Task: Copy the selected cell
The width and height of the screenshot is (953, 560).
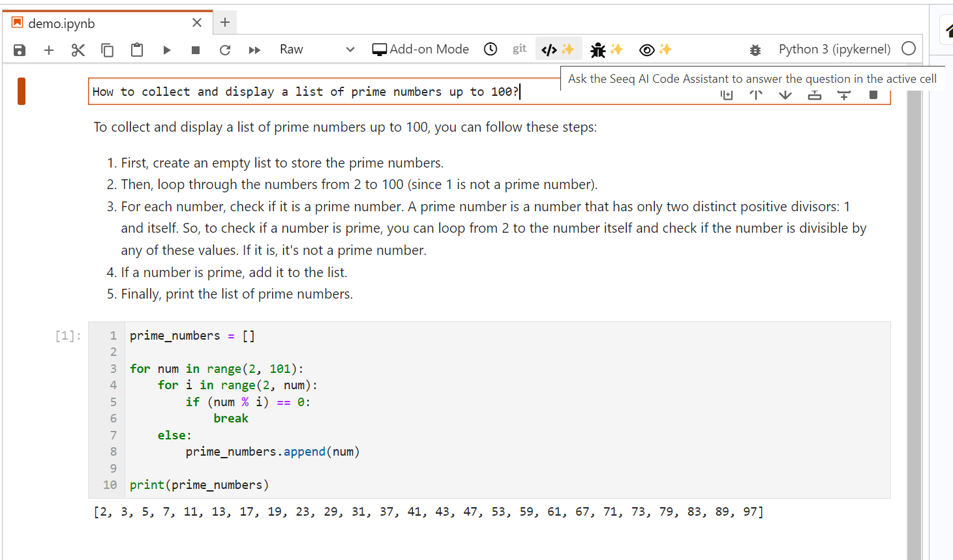Action: tap(108, 50)
